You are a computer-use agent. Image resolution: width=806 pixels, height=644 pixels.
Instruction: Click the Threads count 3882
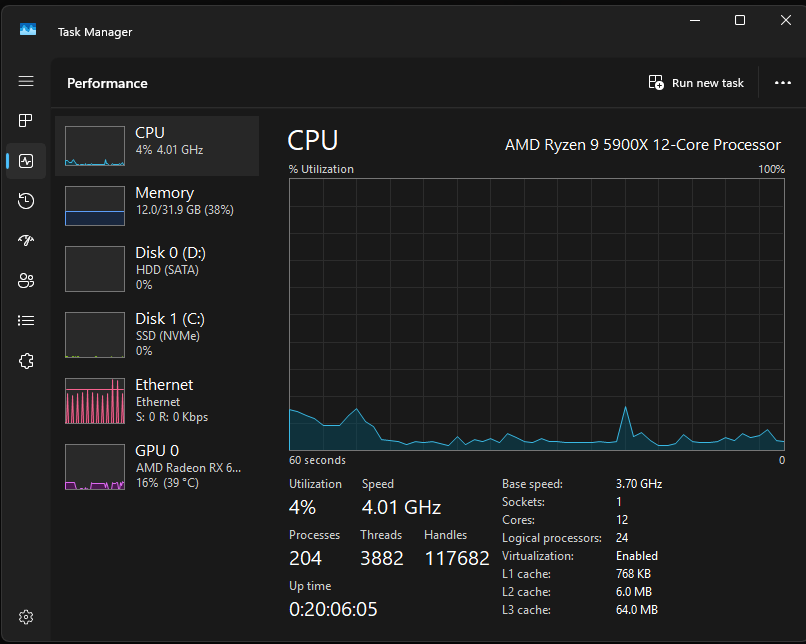click(x=382, y=558)
